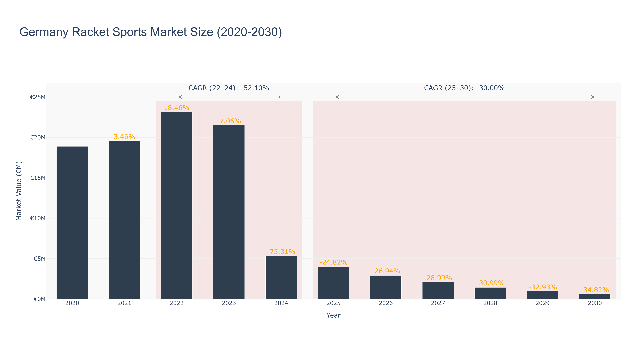
Task: Click the "Market Value (€M)" axis title
Action: [19, 191]
